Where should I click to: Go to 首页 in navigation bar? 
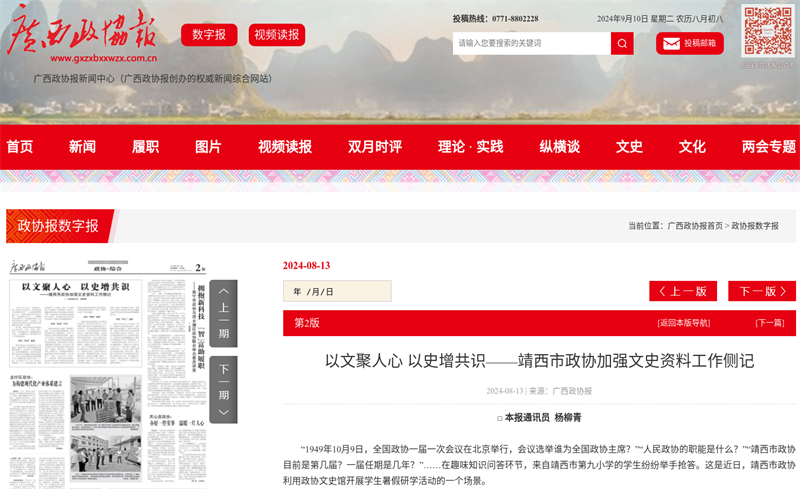click(20, 147)
